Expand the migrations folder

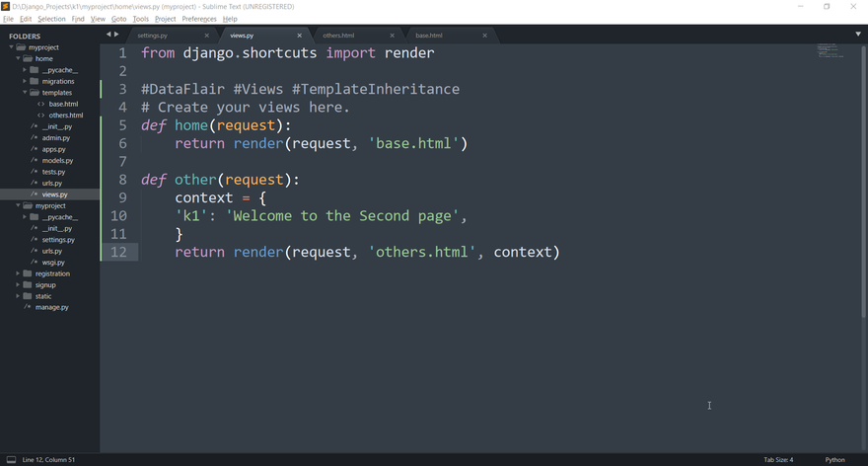[x=26, y=81]
